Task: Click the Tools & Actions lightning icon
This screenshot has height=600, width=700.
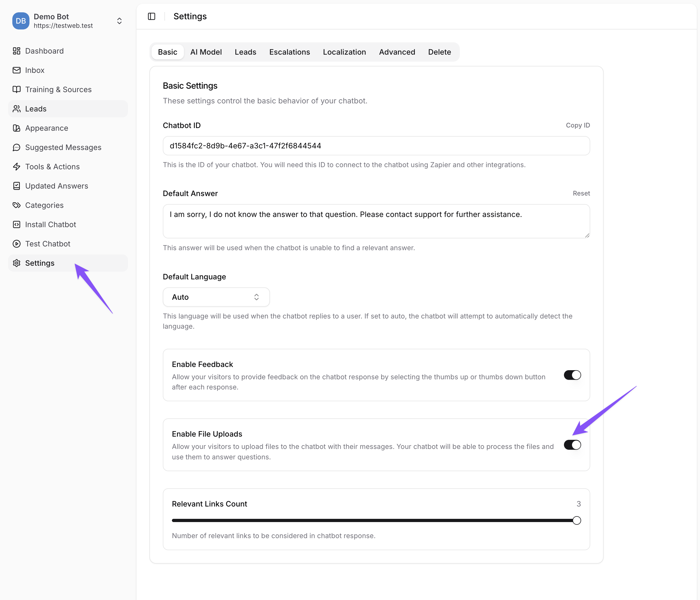Action: (x=17, y=167)
